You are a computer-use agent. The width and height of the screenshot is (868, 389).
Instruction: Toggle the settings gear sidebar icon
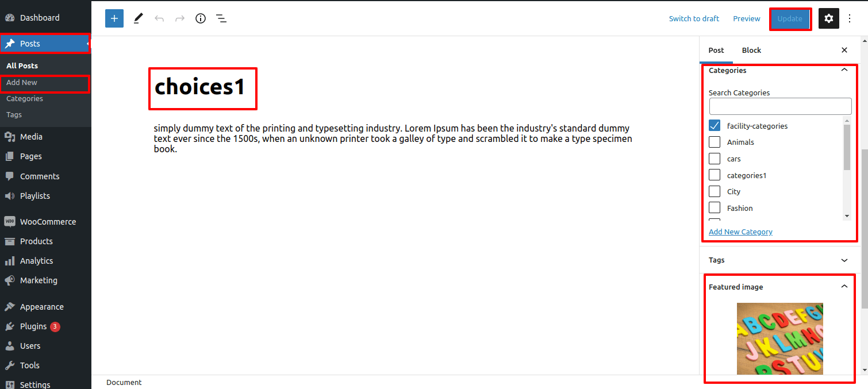[828, 18]
